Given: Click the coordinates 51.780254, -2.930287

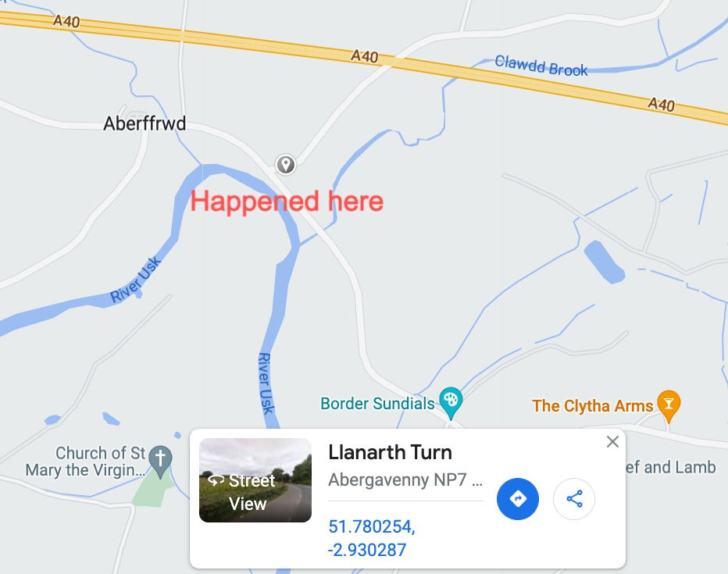Looking at the screenshot, I should coord(372,538).
